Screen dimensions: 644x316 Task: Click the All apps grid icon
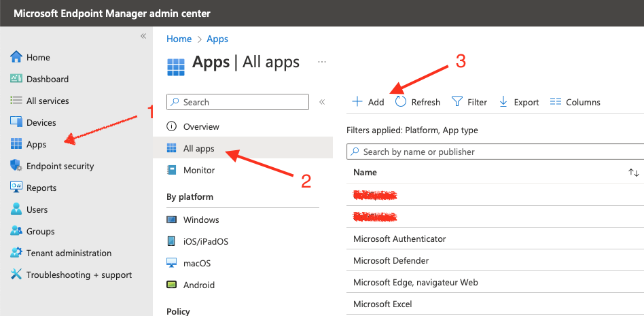pos(172,148)
